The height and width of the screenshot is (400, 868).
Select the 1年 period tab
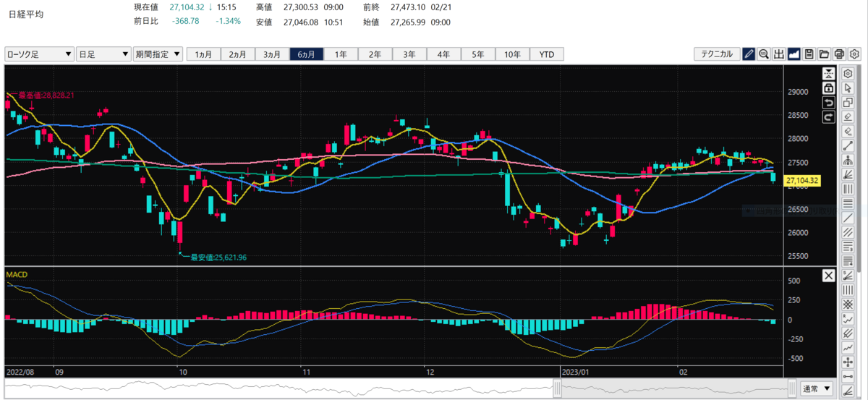(x=341, y=54)
